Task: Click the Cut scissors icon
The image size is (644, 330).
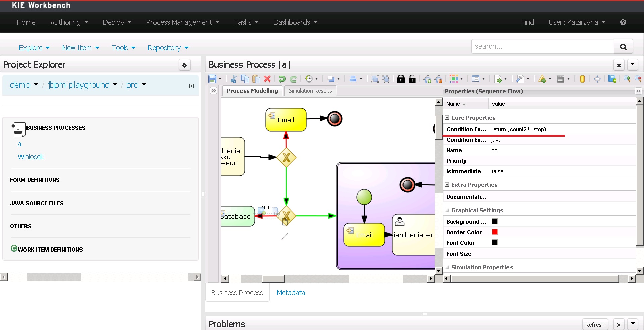Action: click(234, 79)
